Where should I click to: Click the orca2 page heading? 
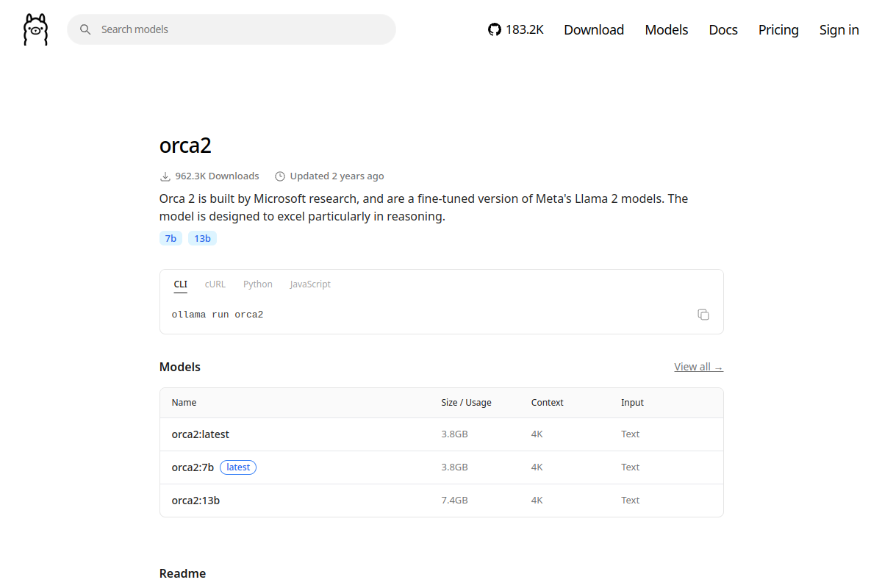click(x=185, y=146)
